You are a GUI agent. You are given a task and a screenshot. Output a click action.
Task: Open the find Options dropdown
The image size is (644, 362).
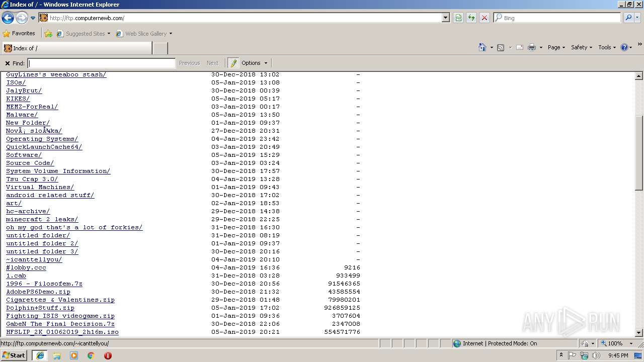(x=255, y=63)
